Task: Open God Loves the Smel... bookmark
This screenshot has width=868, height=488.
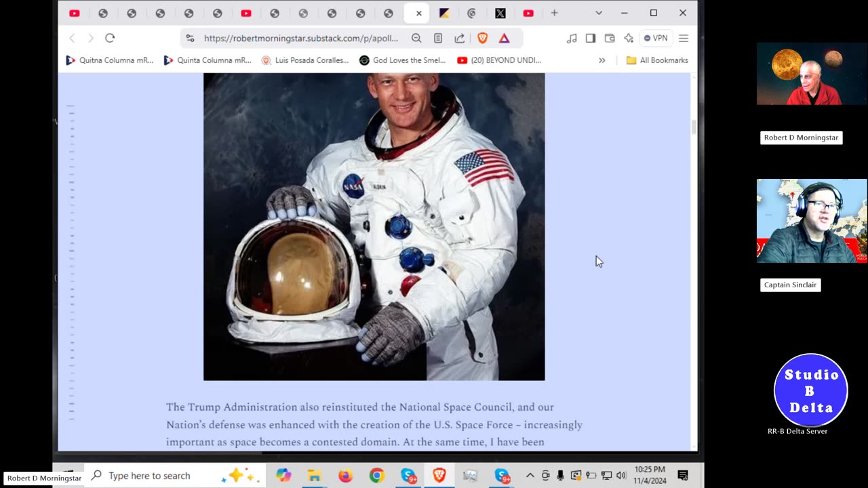Action: (403, 60)
